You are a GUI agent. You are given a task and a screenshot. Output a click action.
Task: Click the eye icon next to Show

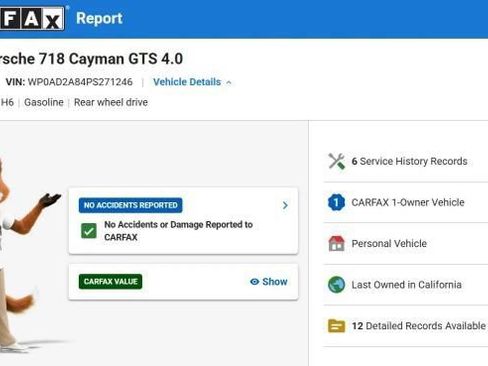254,282
